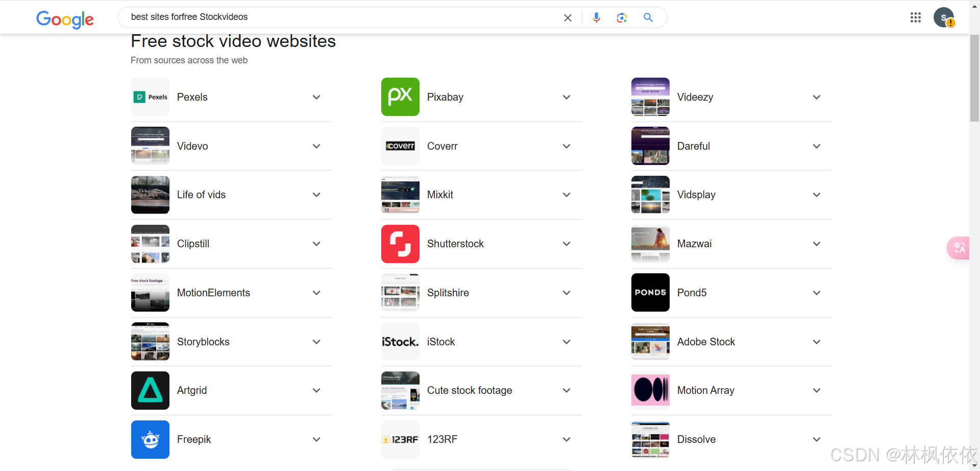Expand the iStock entry chevron
The height and width of the screenshot is (471, 980).
click(567, 342)
